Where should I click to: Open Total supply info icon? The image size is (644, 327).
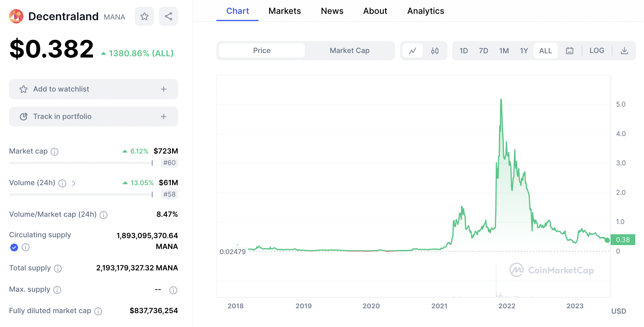tap(58, 268)
